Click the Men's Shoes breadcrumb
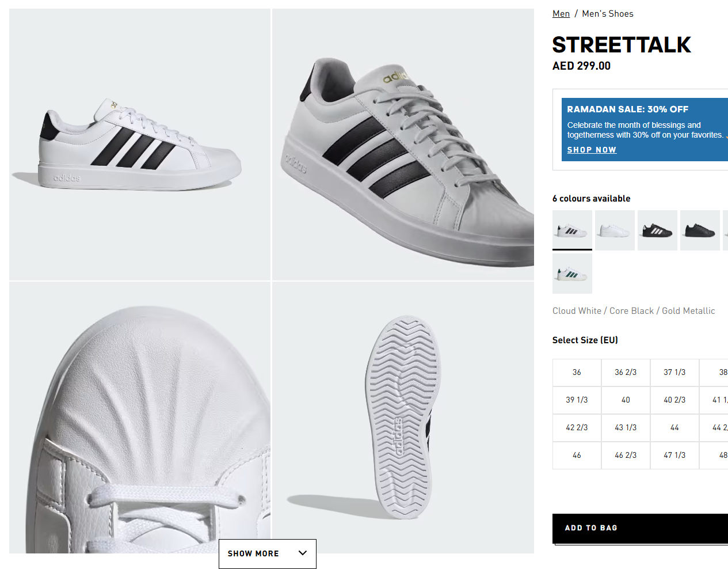Screen dimensions: 728x569 click(607, 14)
